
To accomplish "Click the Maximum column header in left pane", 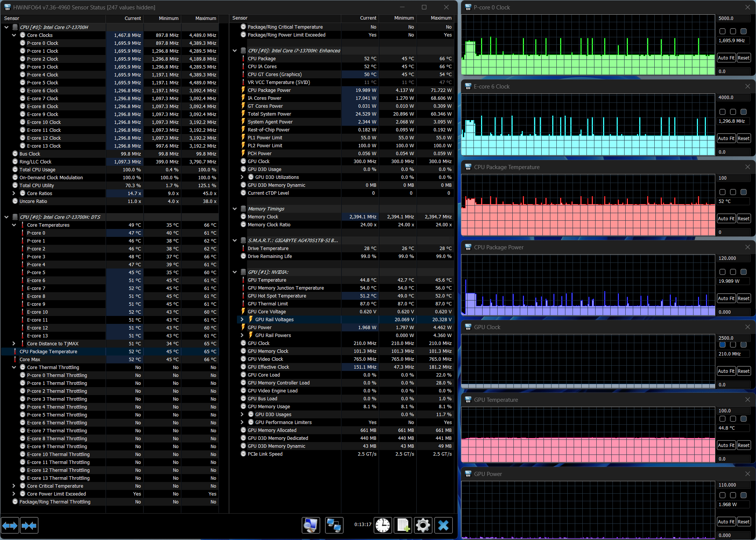I will [x=205, y=18].
